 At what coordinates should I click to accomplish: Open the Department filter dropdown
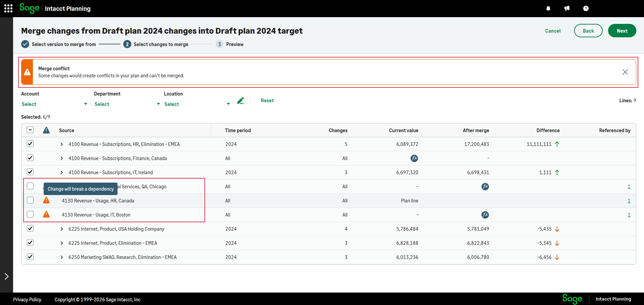[x=127, y=104]
